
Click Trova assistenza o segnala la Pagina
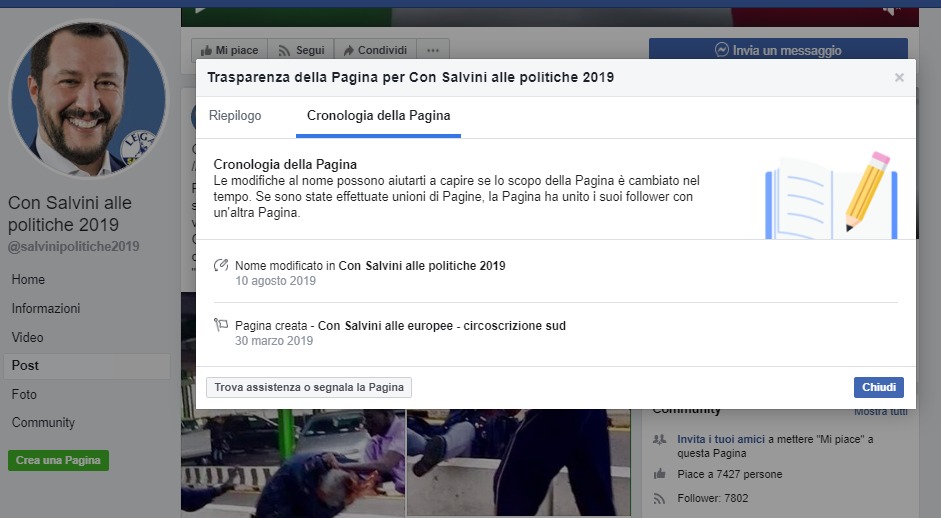(308, 387)
